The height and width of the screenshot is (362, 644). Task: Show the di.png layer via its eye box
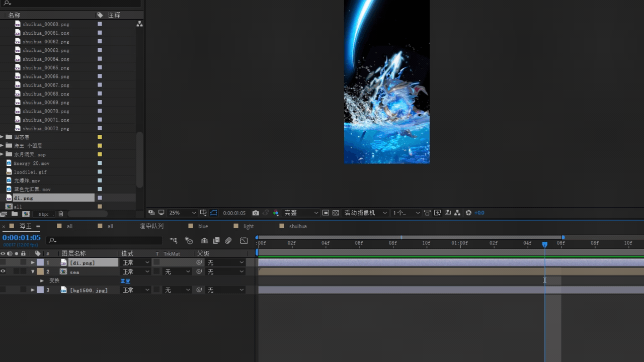[3, 262]
